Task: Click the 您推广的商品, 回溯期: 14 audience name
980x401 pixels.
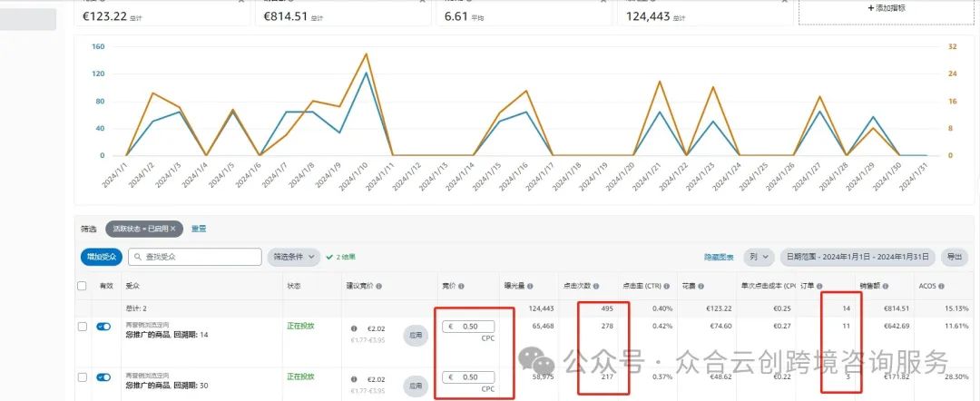Action: pyautogui.click(x=167, y=335)
